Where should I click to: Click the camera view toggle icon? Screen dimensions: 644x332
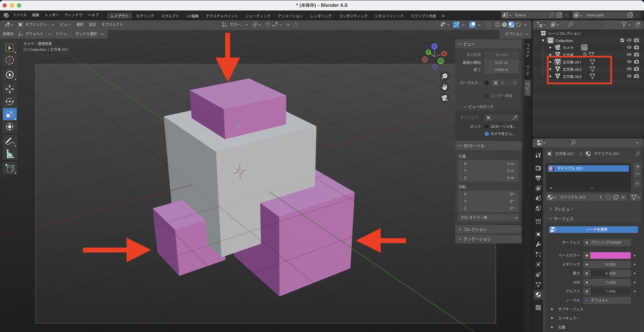[444, 98]
